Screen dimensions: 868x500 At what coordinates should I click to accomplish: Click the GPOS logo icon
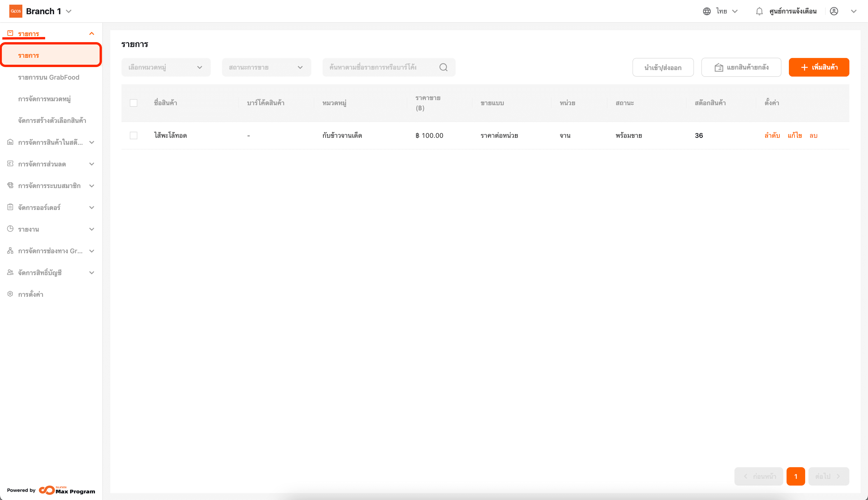[x=16, y=11]
